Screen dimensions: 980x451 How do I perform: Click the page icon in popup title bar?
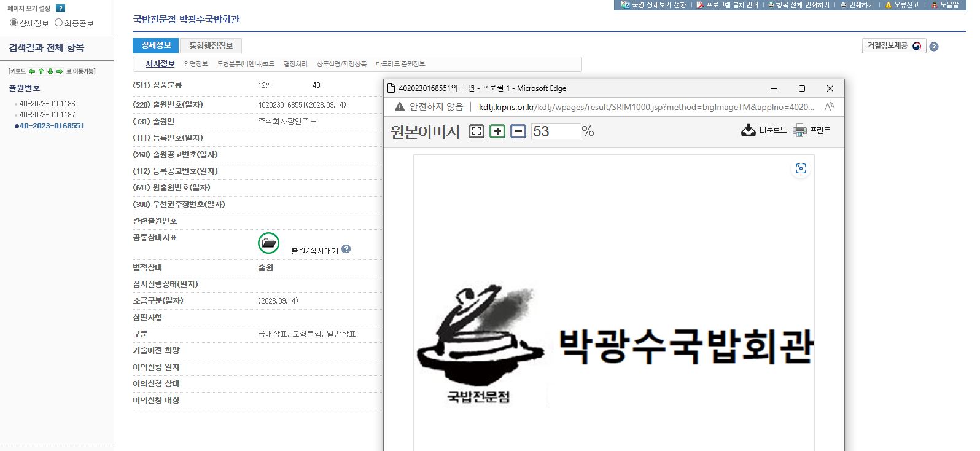click(391, 88)
